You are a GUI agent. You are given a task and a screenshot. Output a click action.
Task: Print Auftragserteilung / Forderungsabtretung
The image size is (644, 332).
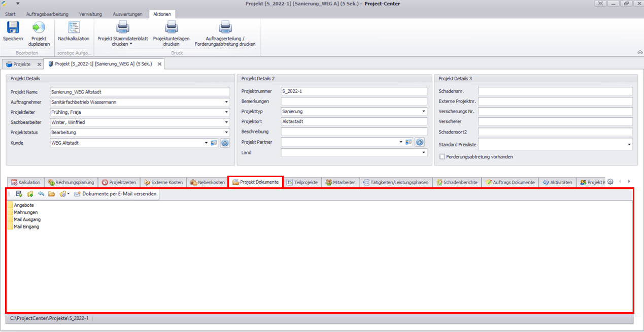225,28
